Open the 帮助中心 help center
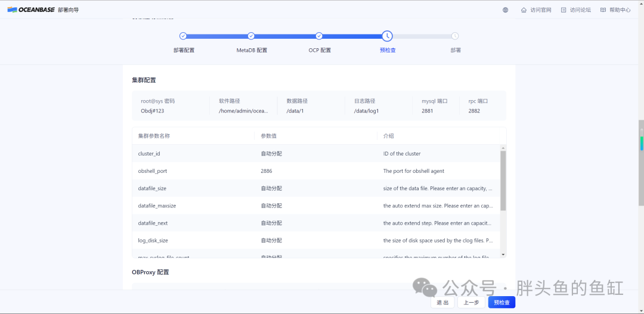This screenshot has height=314, width=644. point(620,10)
